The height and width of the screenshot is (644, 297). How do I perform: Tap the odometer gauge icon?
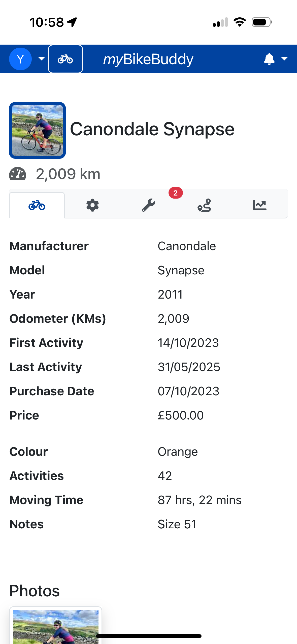click(18, 174)
